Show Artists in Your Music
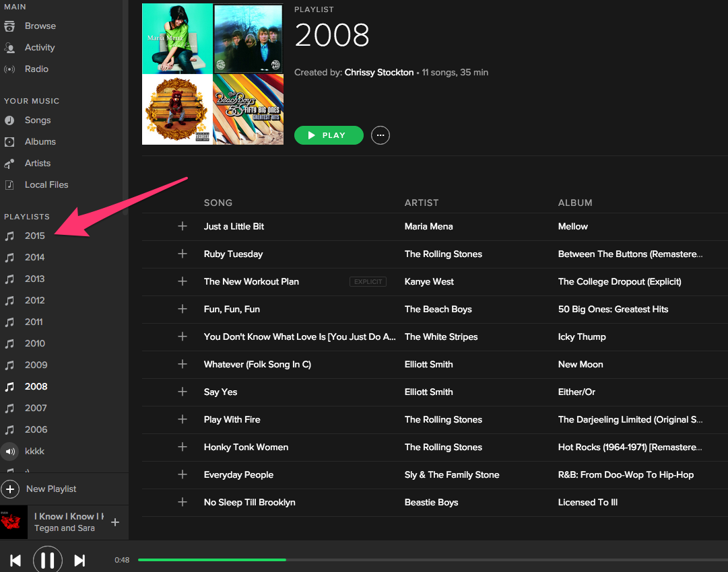The width and height of the screenshot is (728, 572). (38, 164)
